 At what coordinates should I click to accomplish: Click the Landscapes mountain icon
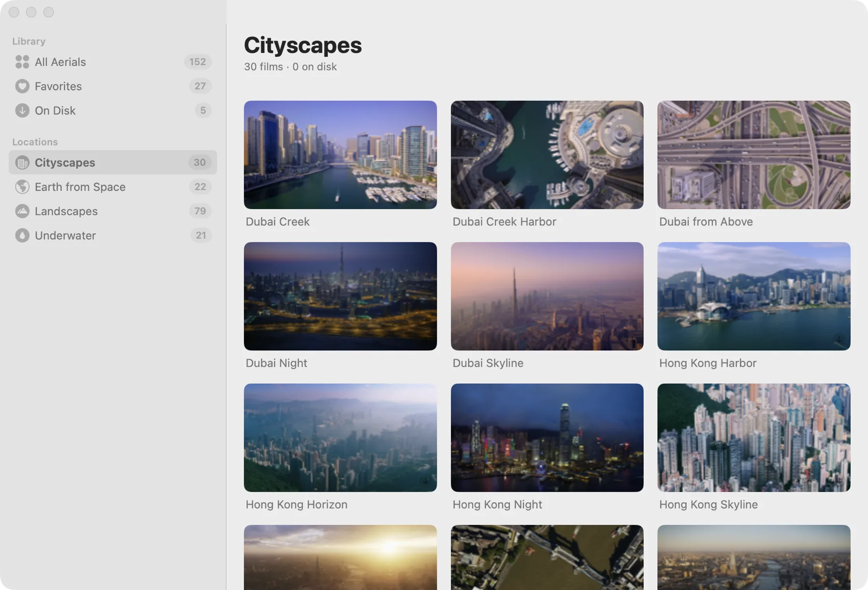22,211
